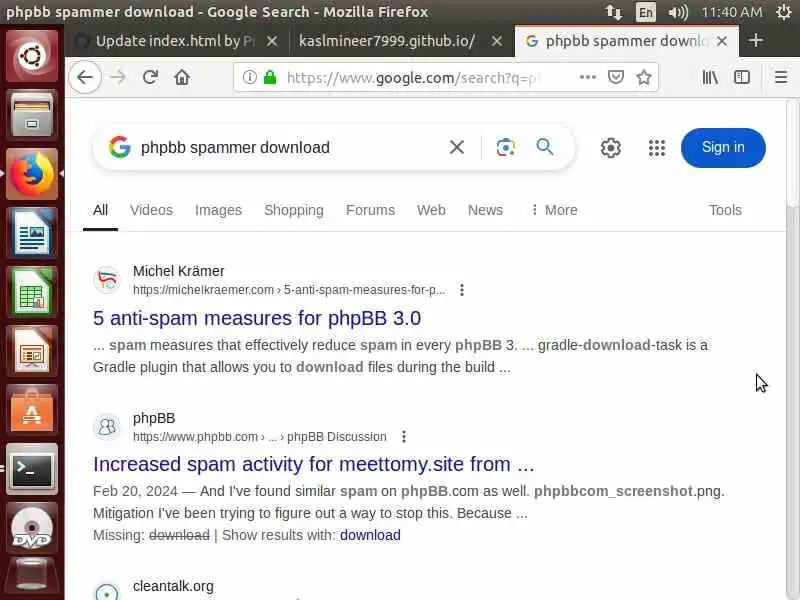Switch to Shopping results
The image size is (800, 600).
point(294,210)
